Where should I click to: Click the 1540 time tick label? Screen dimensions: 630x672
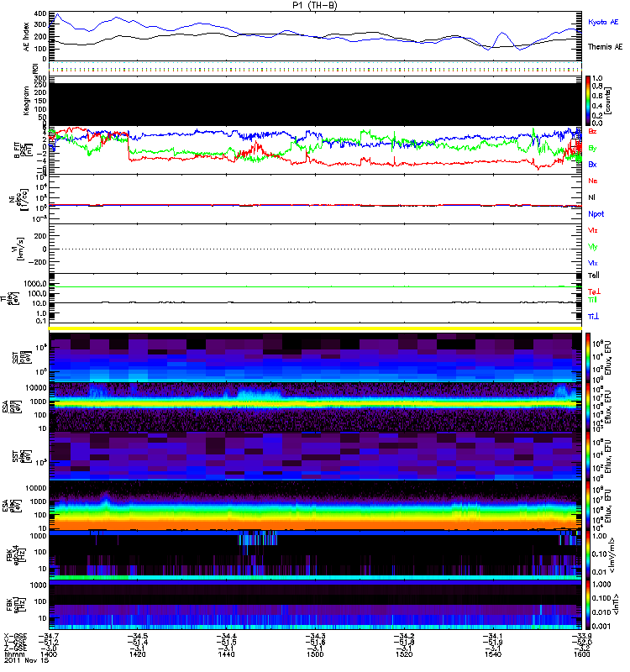click(x=493, y=654)
